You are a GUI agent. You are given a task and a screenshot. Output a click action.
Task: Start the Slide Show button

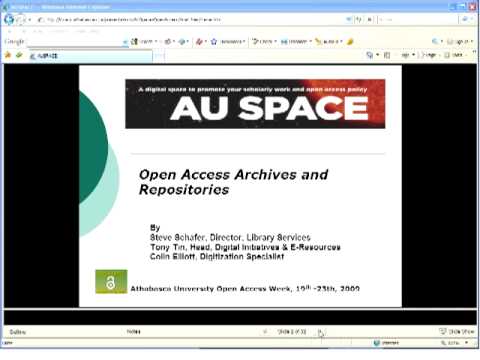tap(456, 332)
